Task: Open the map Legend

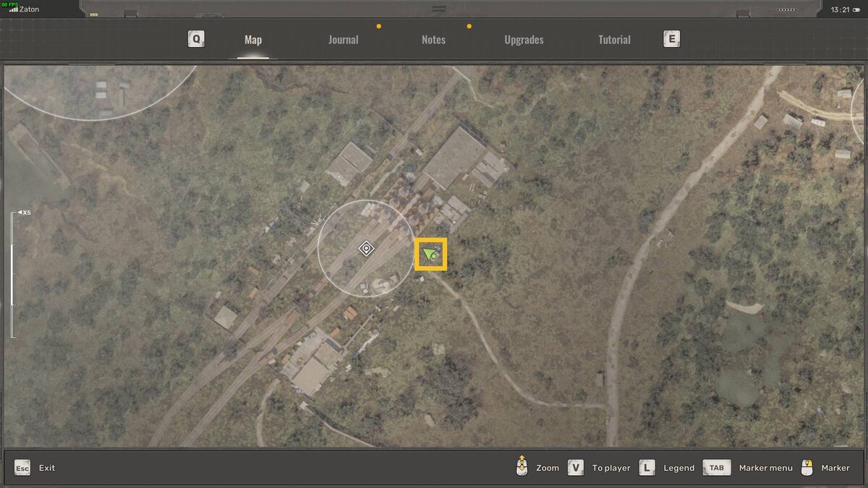Action: 678,468
